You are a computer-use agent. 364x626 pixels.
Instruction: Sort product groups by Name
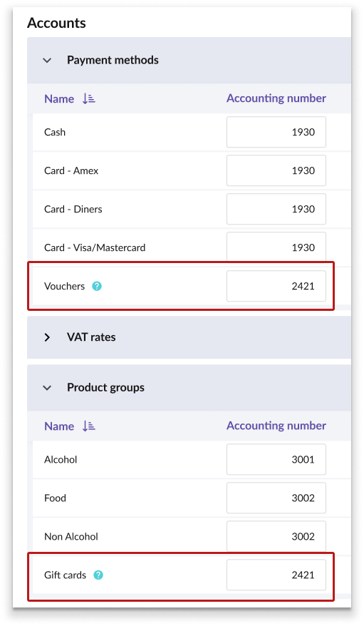(59, 426)
